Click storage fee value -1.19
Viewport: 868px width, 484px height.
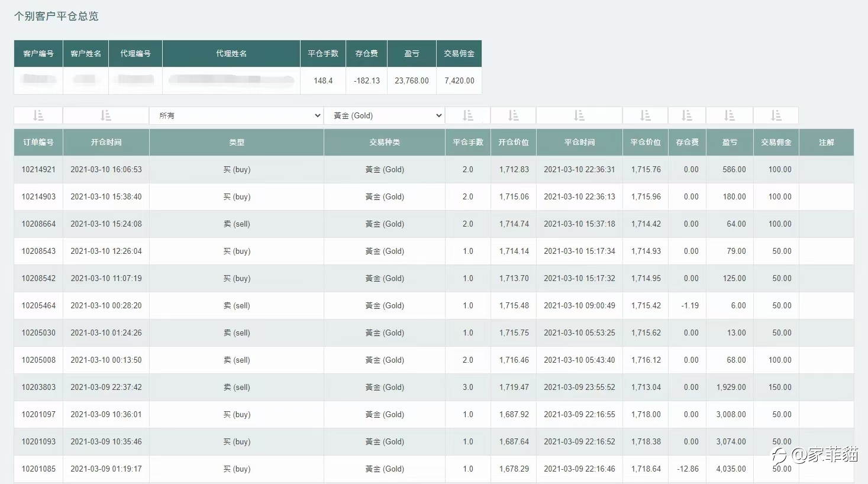(690, 305)
